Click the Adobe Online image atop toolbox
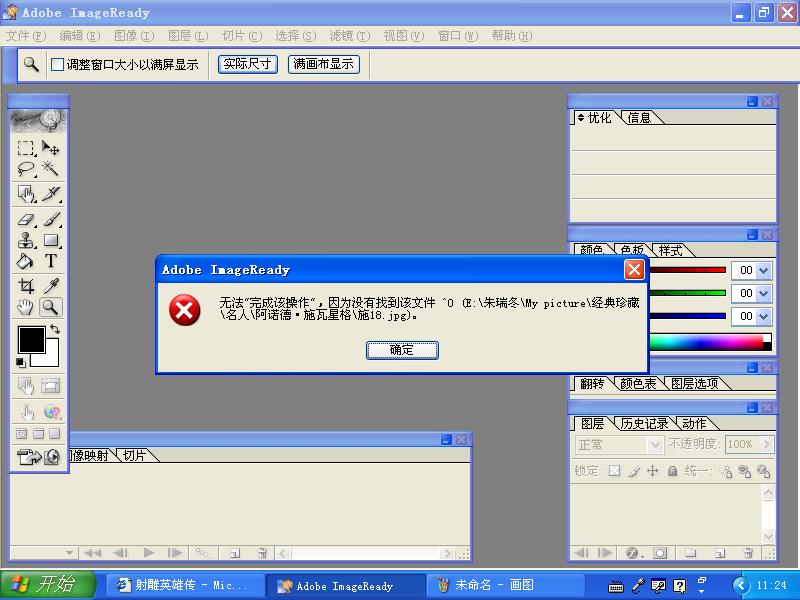This screenshot has height=600, width=800. tap(39, 121)
